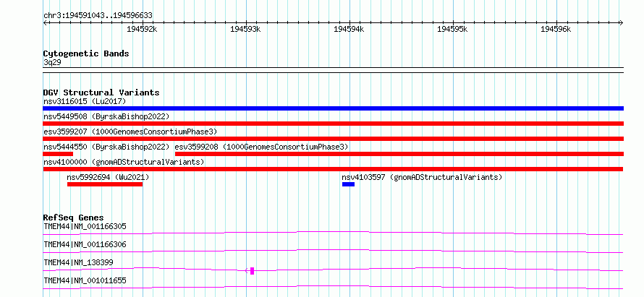Click the RefSeq Genes track title
The width and height of the screenshot is (644, 297).
click(x=74, y=218)
